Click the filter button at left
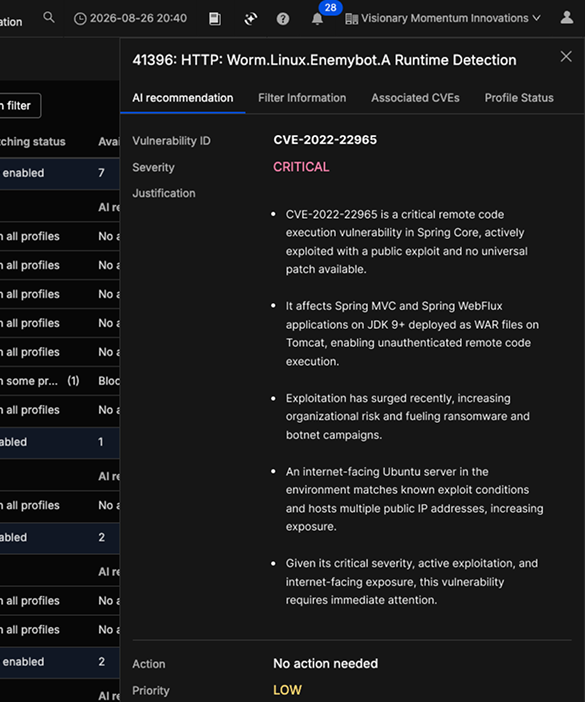585x702 pixels. (x=20, y=106)
